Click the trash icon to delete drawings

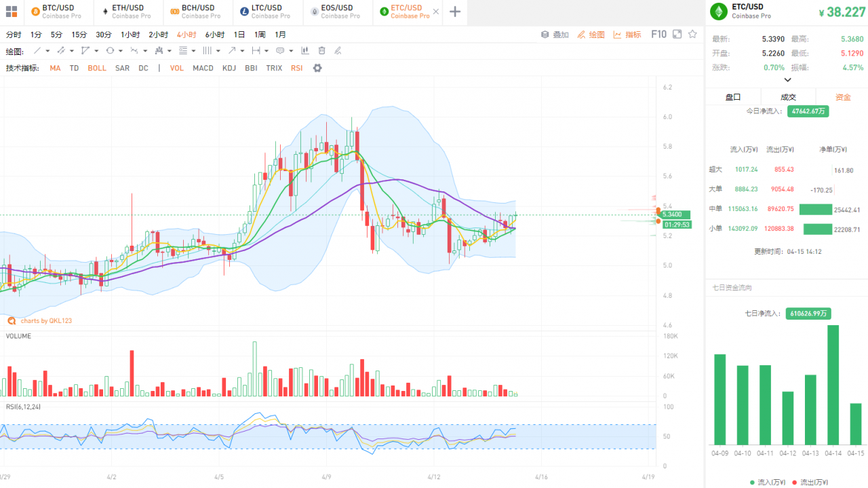(321, 51)
